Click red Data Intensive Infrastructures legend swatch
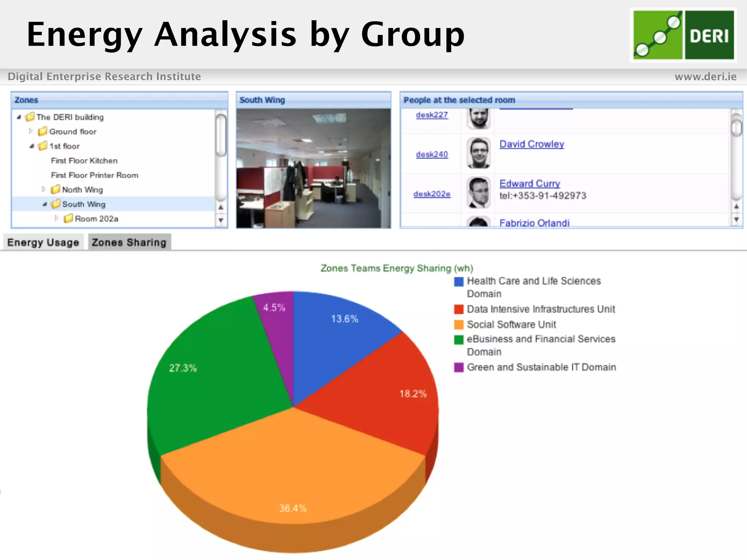 point(459,309)
